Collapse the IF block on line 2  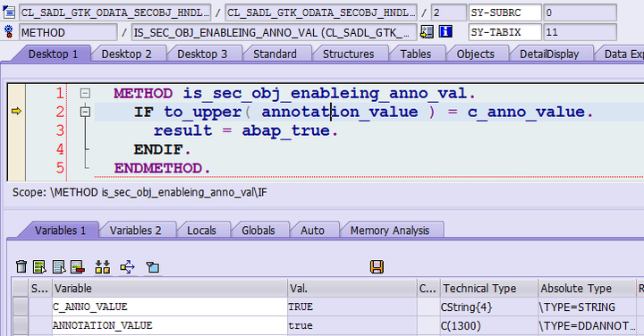tap(85, 112)
